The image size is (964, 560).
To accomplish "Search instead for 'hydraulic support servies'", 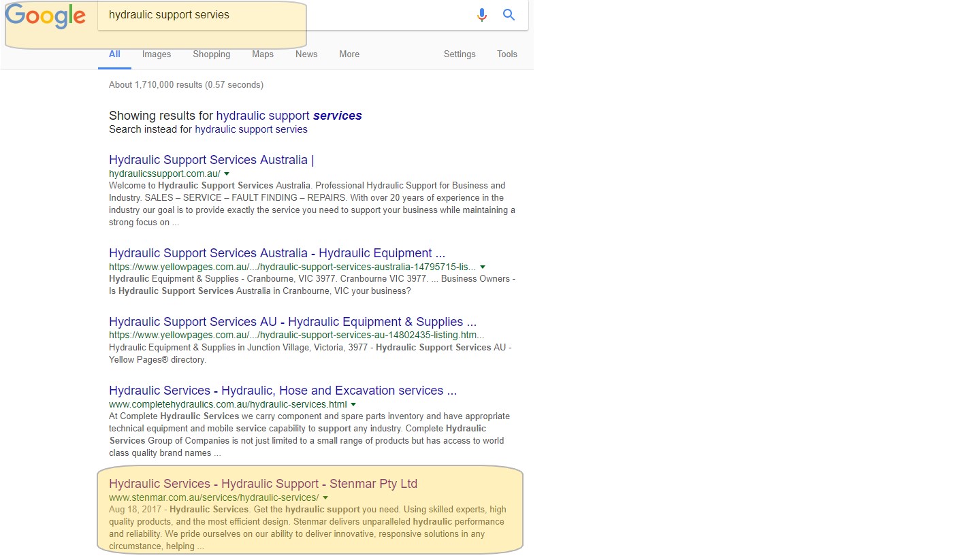I will [251, 129].
